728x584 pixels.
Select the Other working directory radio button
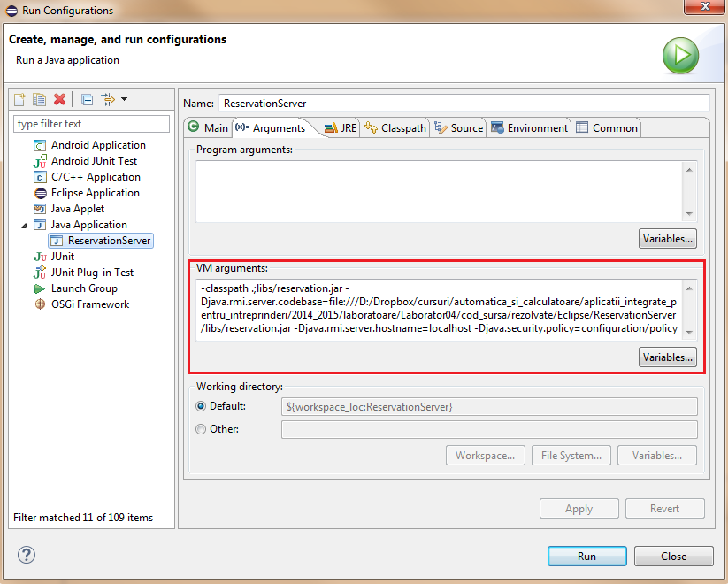click(201, 429)
